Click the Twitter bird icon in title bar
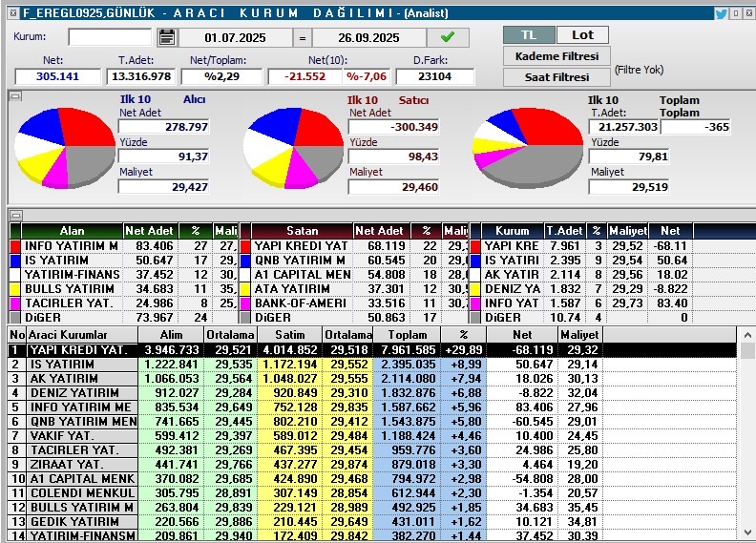The height and width of the screenshot is (543, 756). coord(721,13)
